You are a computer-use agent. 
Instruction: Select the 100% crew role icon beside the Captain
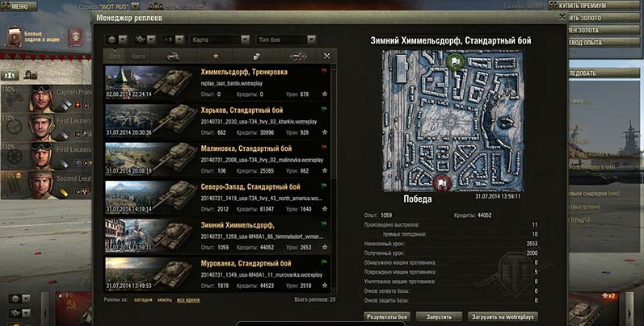pos(14,98)
